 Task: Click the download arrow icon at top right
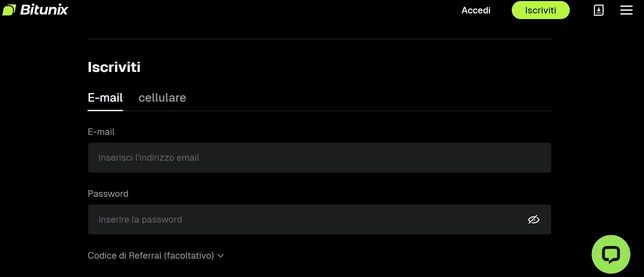coord(598,10)
